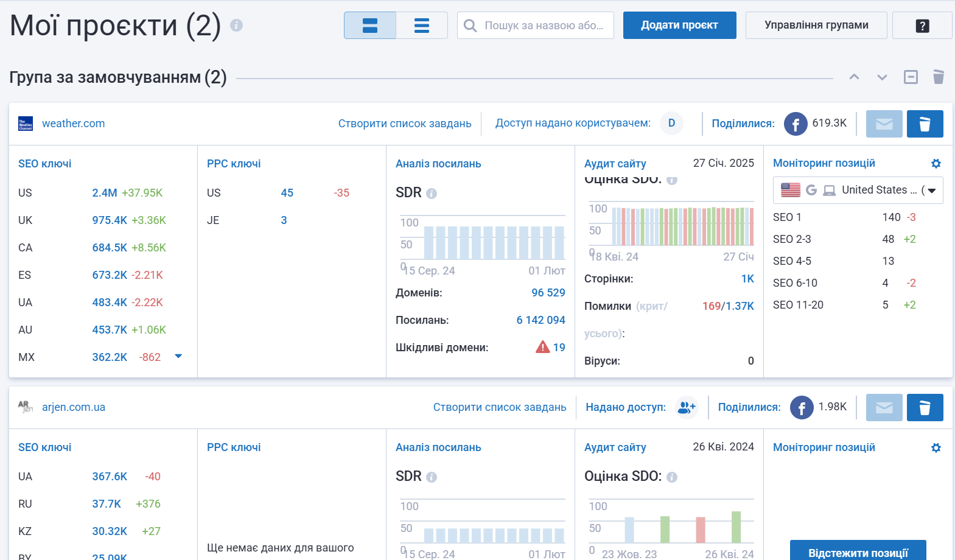Click email report icon for weather.com
Viewport: 955px width, 560px height.
coord(884,124)
